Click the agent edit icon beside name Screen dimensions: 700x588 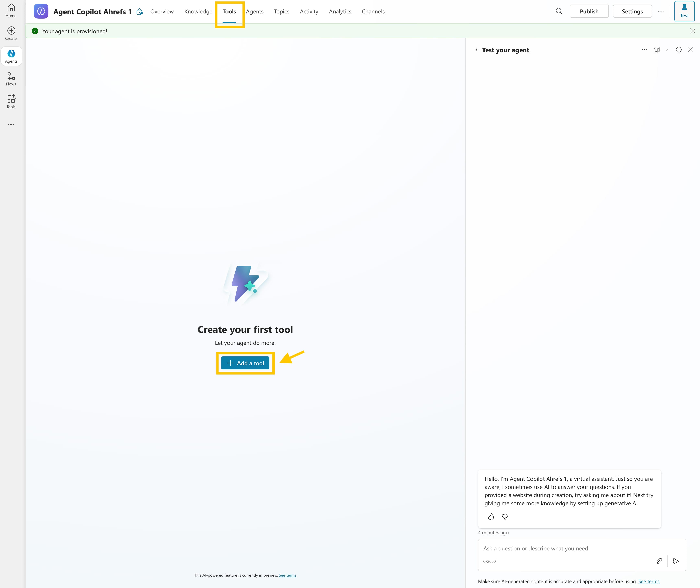click(x=140, y=12)
